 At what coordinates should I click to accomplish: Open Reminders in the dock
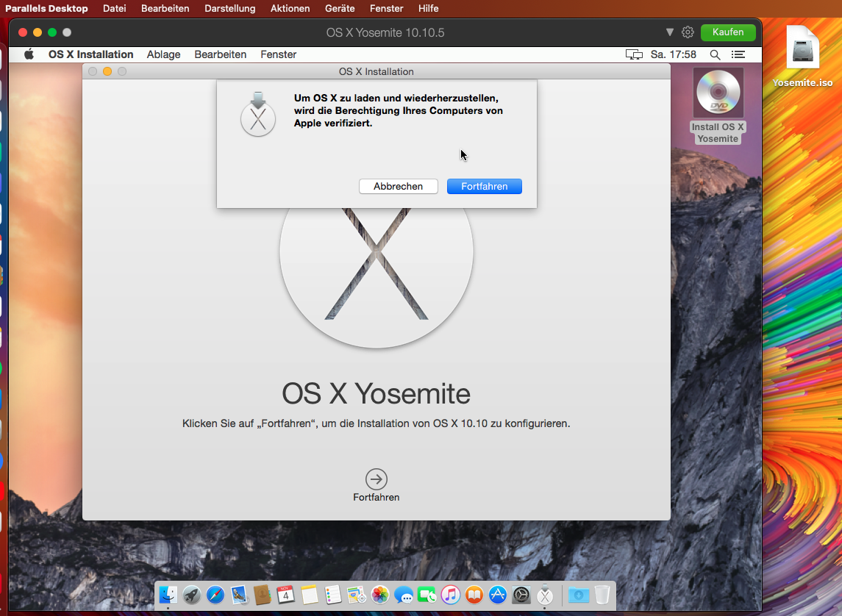pos(333,595)
